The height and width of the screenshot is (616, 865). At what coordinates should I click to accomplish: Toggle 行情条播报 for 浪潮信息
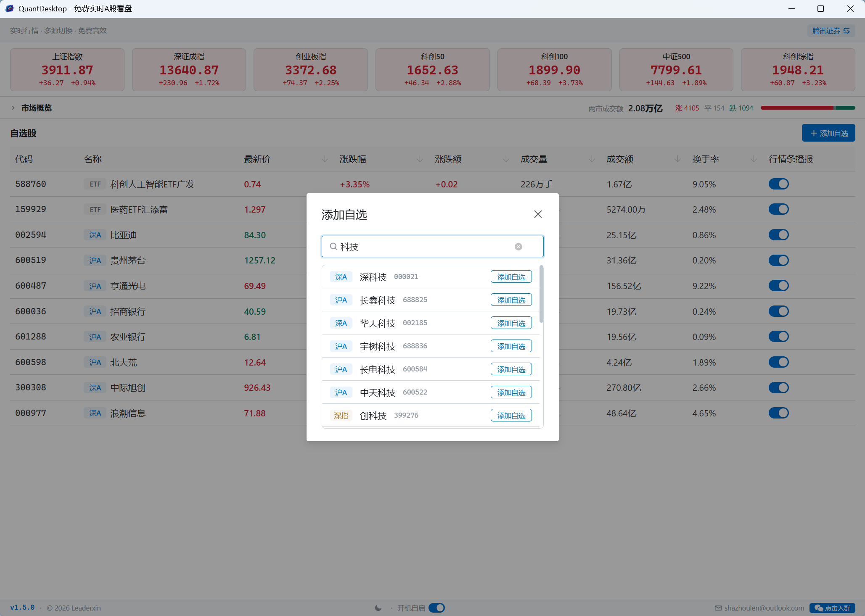[778, 413]
